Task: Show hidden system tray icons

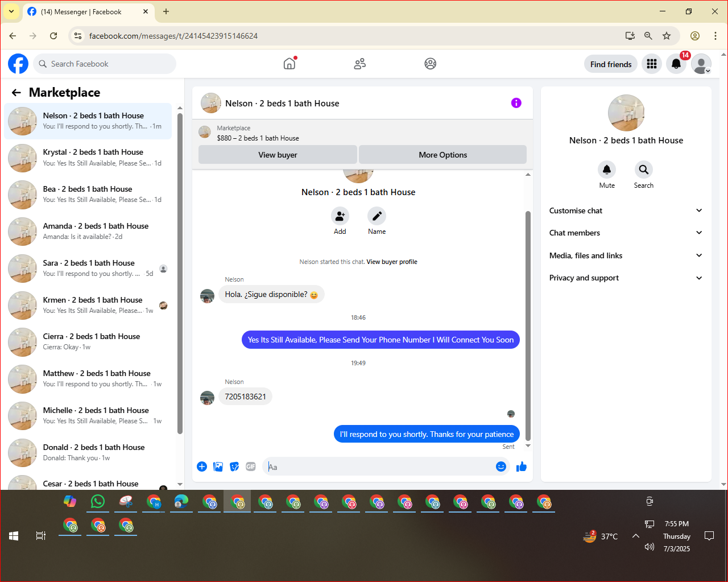Action: point(636,536)
